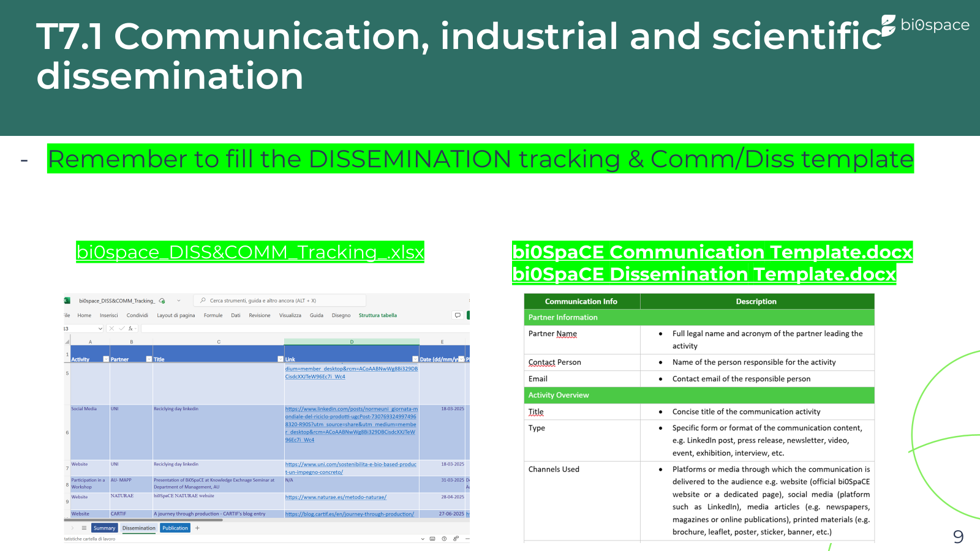Click the cloud saved status icon
Image resolution: width=980 pixels, height=551 pixels.
pos(162,301)
